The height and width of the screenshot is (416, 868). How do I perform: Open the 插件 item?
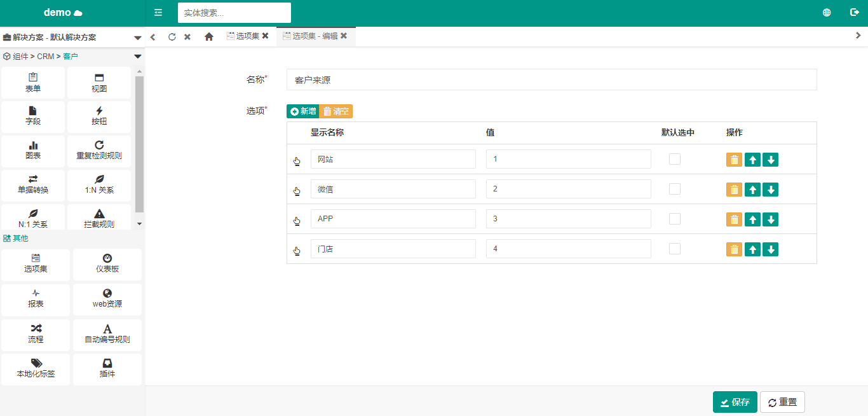coord(107,369)
